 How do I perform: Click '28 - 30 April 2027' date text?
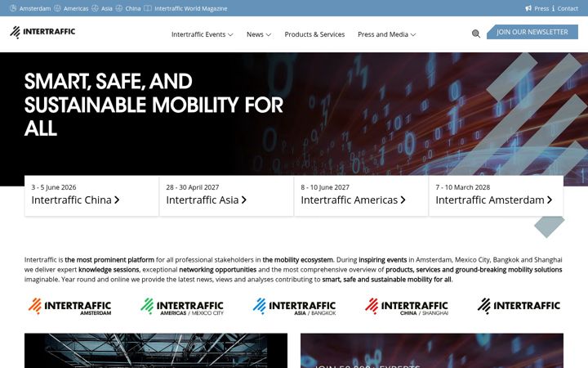193,187
